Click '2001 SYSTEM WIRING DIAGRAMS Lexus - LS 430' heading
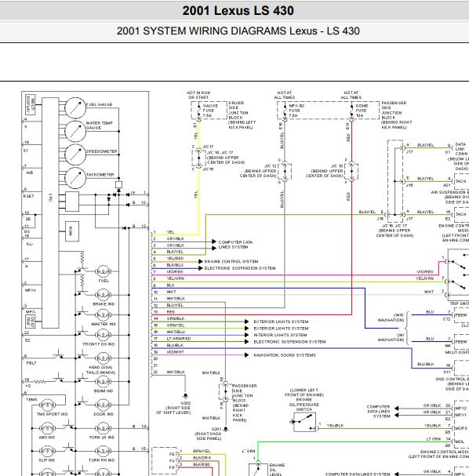This screenshot has height=476, width=469. [x=238, y=31]
